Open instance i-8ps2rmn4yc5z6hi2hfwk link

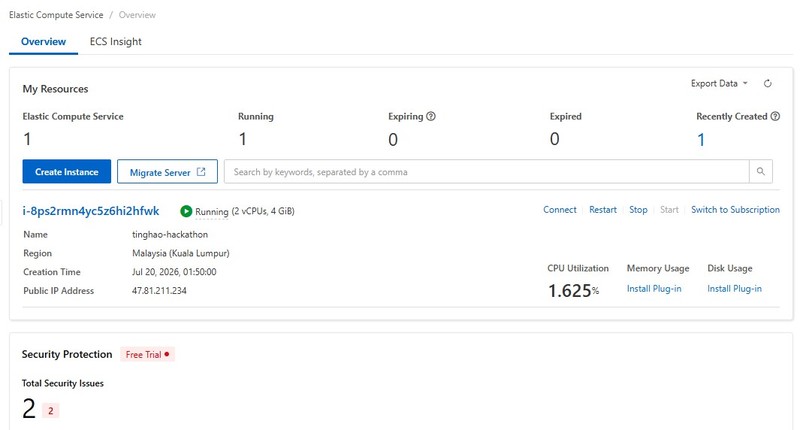(91, 211)
